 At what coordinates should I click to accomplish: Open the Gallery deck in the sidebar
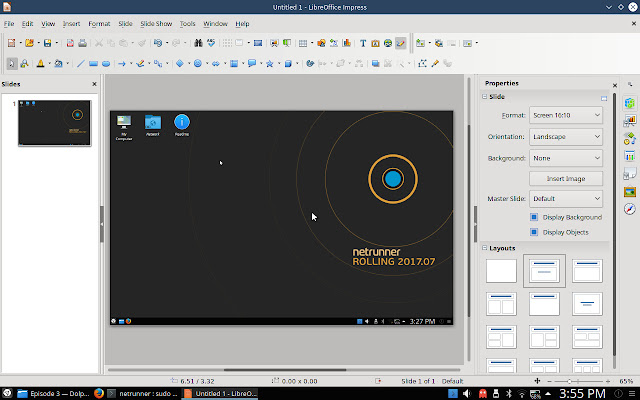630,191
